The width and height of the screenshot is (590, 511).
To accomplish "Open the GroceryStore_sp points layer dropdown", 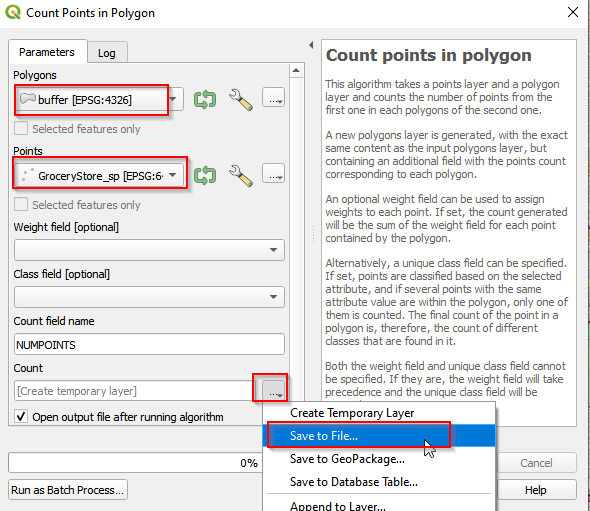I will [100, 175].
